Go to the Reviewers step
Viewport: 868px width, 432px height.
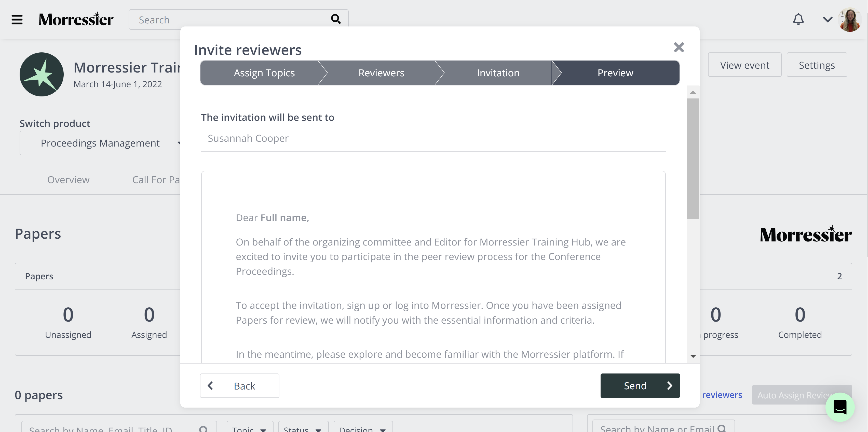381,73
